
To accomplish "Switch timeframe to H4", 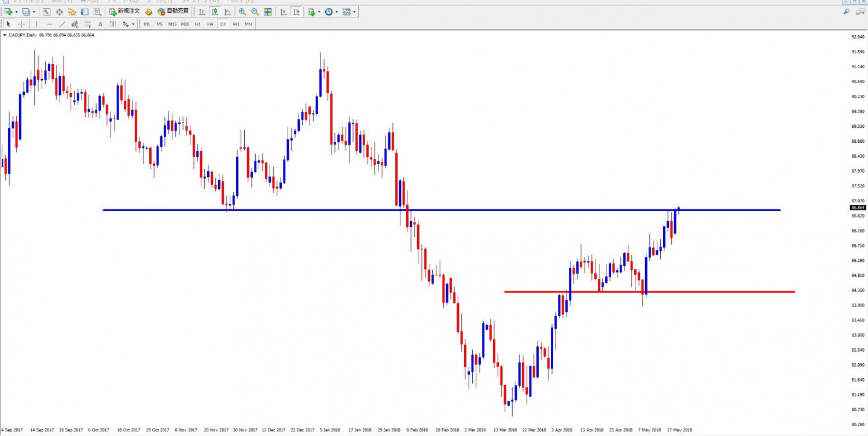I will tap(210, 24).
